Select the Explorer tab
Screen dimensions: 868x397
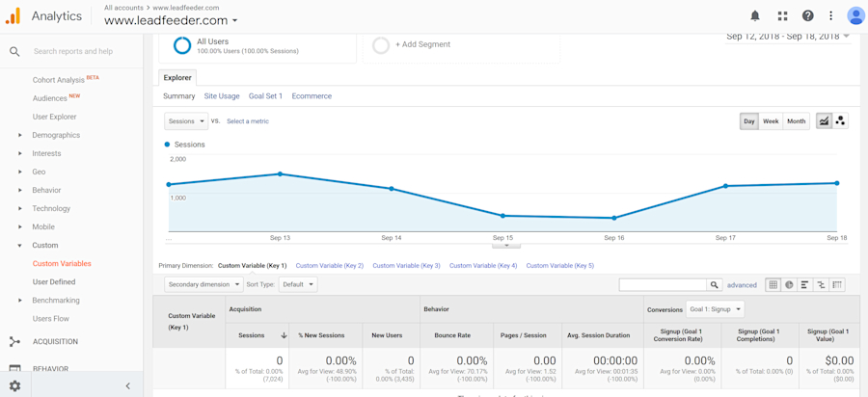point(177,78)
